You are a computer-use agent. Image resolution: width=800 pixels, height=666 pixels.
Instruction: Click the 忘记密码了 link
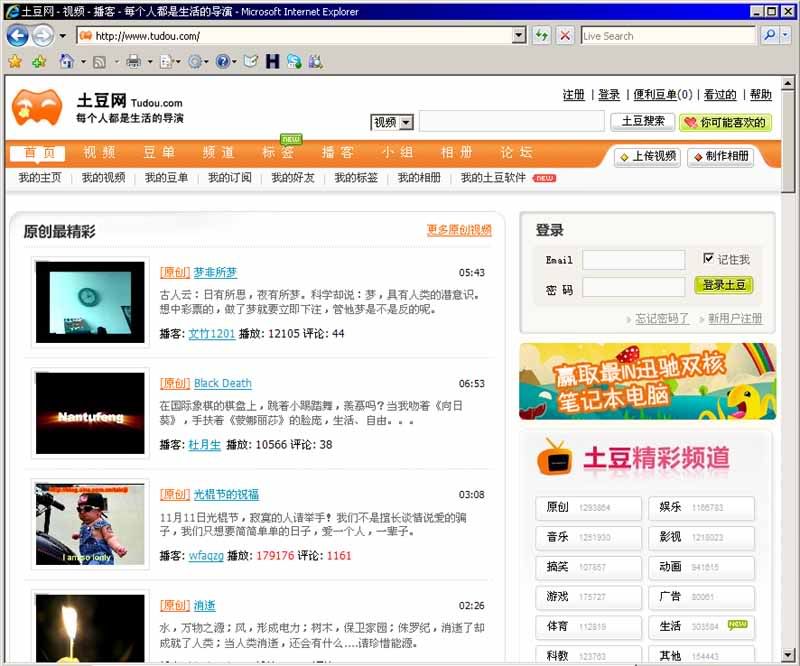(x=662, y=319)
